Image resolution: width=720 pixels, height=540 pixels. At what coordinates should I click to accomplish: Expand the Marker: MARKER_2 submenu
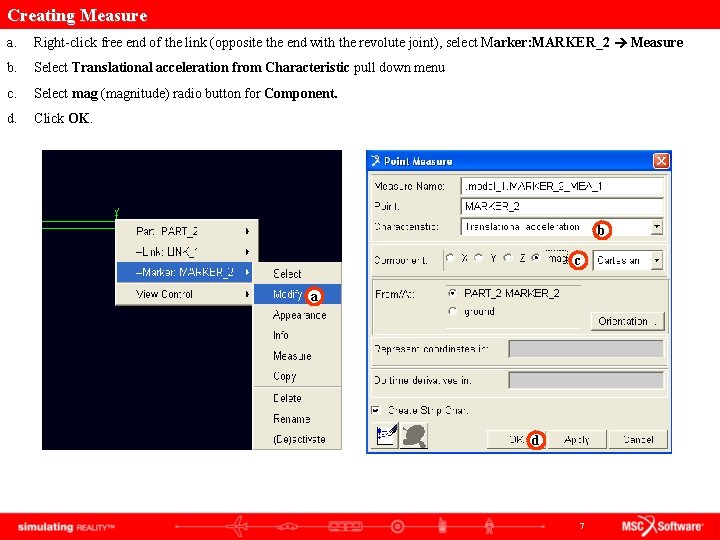[184, 272]
